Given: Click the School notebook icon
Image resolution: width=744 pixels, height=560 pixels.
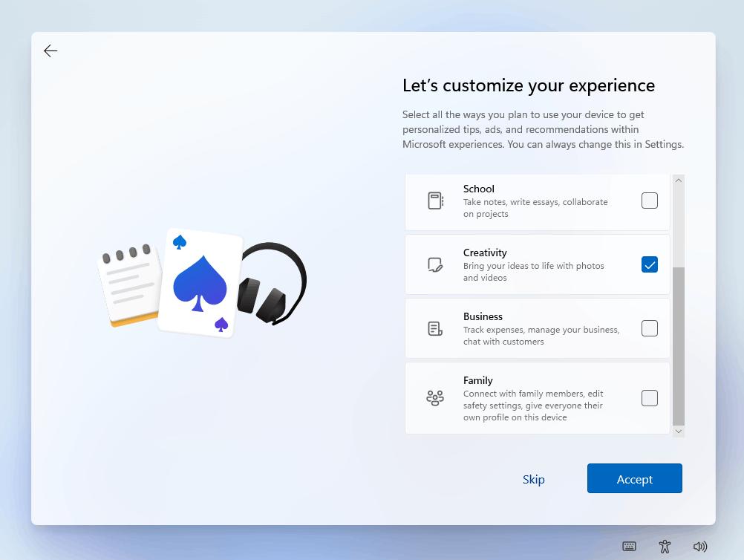Looking at the screenshot, I should pyautogui.click(x=435, y=201).
